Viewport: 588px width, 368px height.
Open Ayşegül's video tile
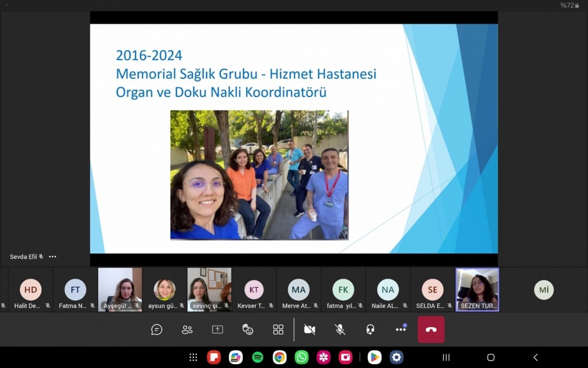tap(120, 290)
